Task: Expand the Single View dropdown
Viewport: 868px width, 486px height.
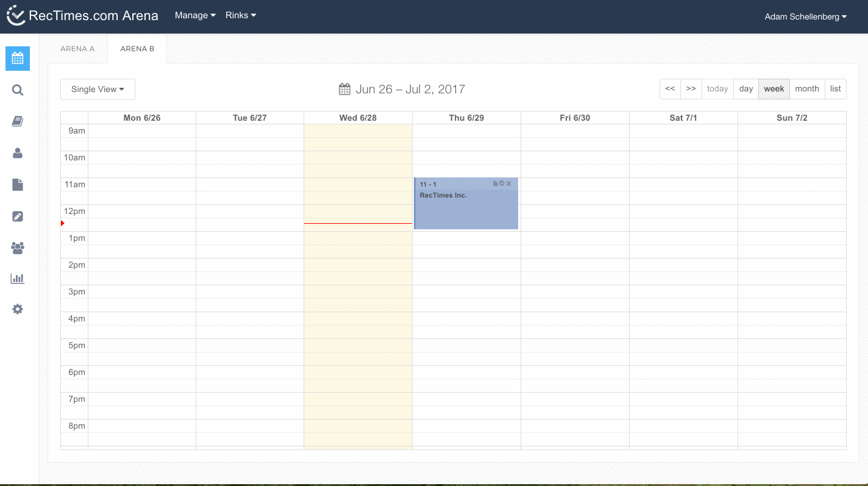Action: 98,89
